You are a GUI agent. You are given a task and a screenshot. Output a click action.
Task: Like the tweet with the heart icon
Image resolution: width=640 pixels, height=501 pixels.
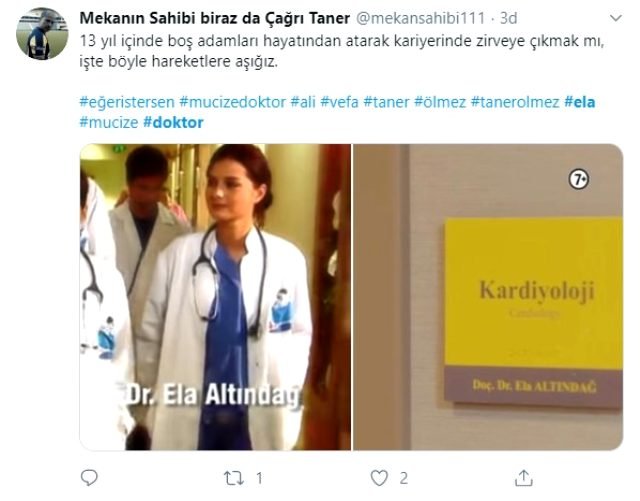point(379,478)
